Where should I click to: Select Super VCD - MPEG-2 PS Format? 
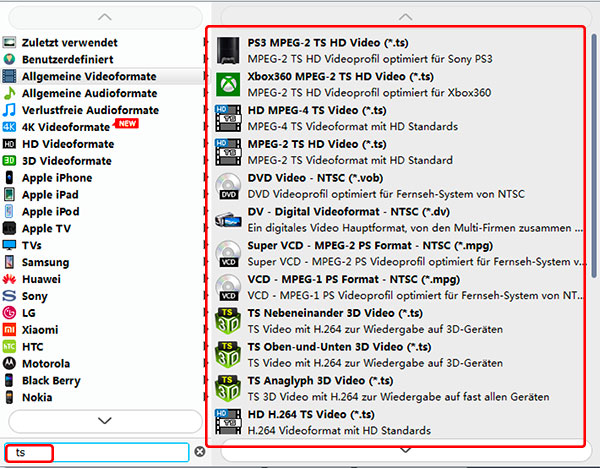click(398, 253)
